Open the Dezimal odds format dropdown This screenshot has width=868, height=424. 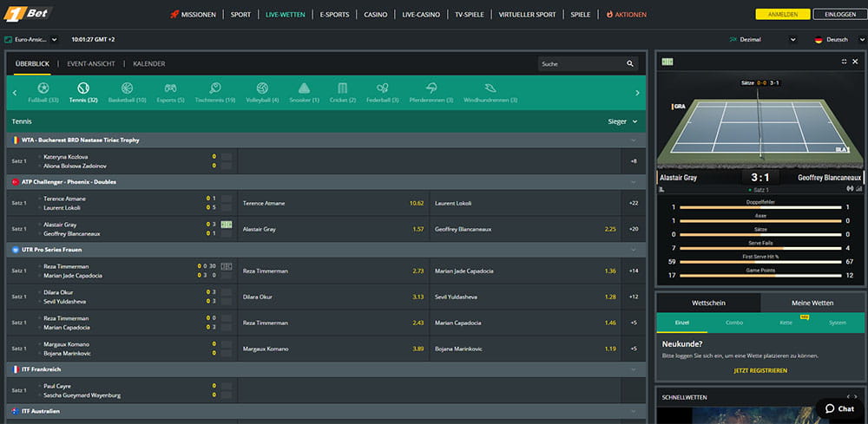763,40
